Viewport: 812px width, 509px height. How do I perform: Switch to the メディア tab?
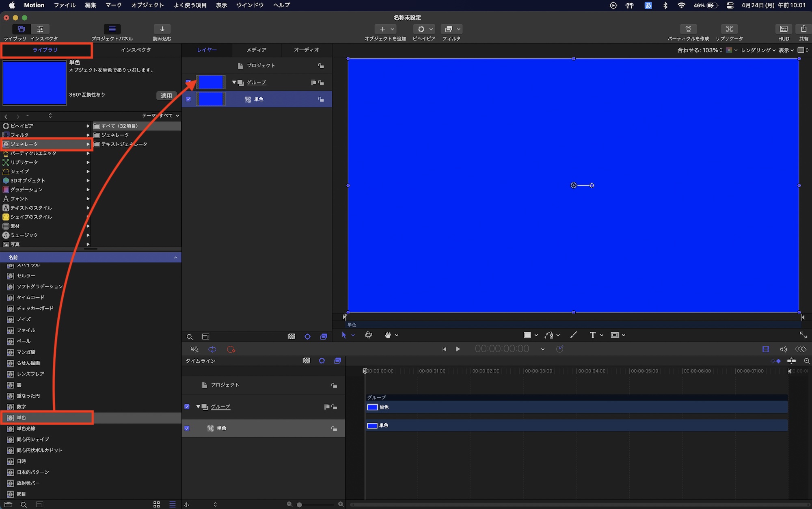click(x=256, y=50)
